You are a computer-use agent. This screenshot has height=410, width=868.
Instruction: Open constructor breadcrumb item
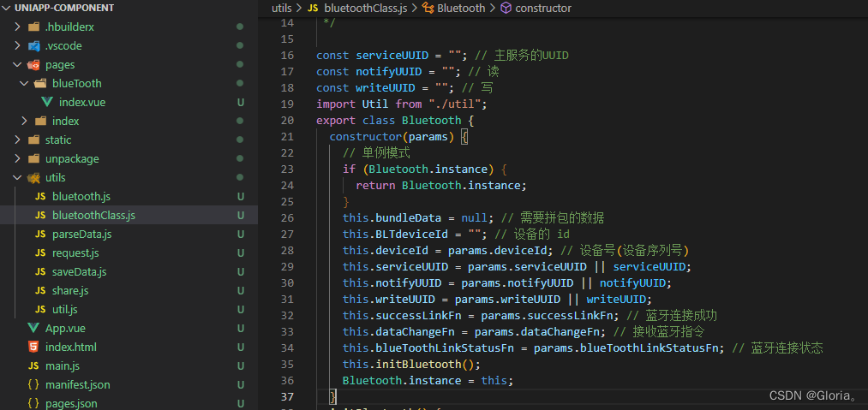(x=543, y=8)
